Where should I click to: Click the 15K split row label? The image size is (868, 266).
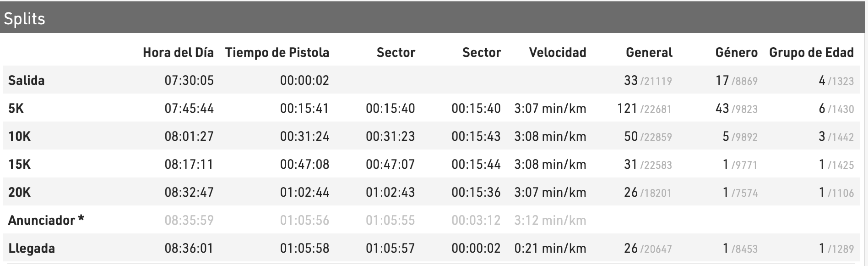(x=19, y=165)
